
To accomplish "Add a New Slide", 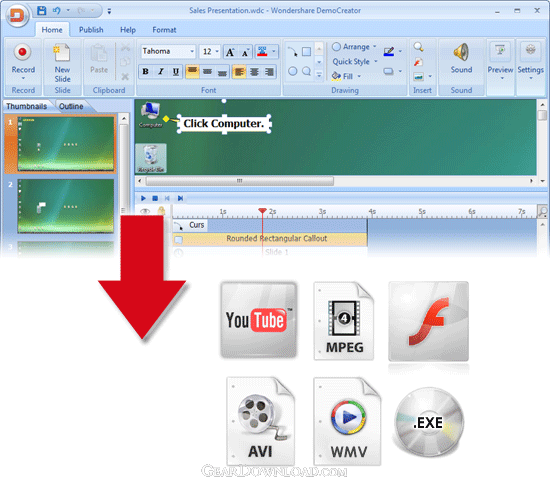I will coord(62,63).
